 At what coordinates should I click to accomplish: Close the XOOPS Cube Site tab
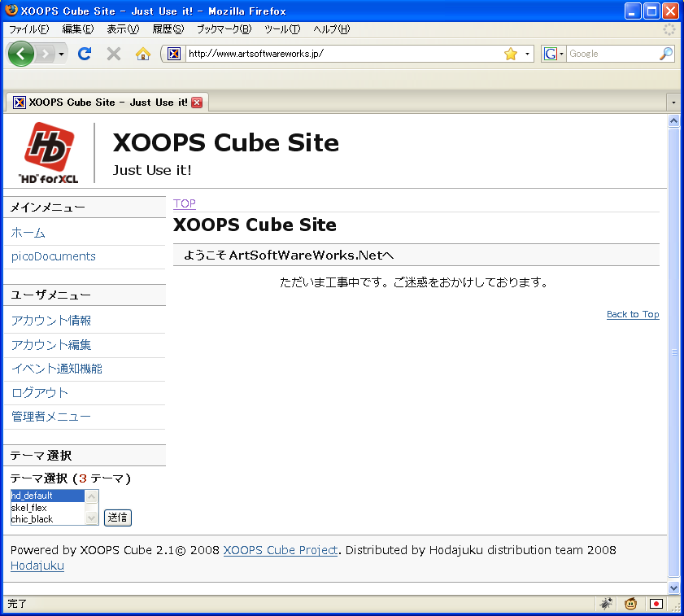point(197,103)
